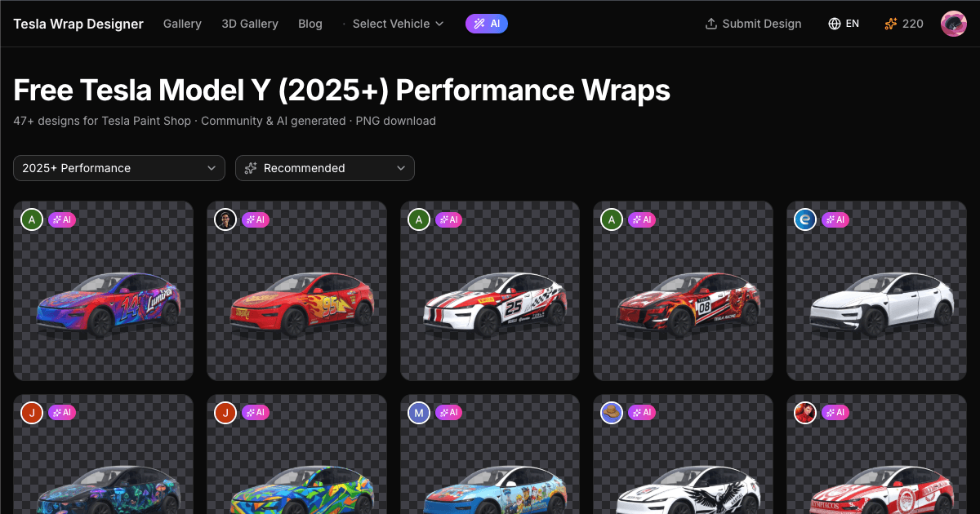Click AI badge on the 08 racing card
This screenshot has width=980, height=514.
tap(642, 219)
